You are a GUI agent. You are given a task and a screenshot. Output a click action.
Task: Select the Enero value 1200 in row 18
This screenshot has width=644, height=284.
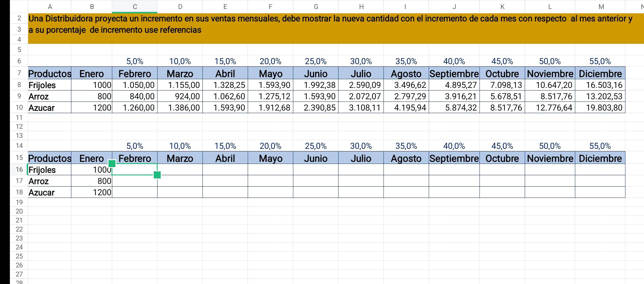pos(92,192)
